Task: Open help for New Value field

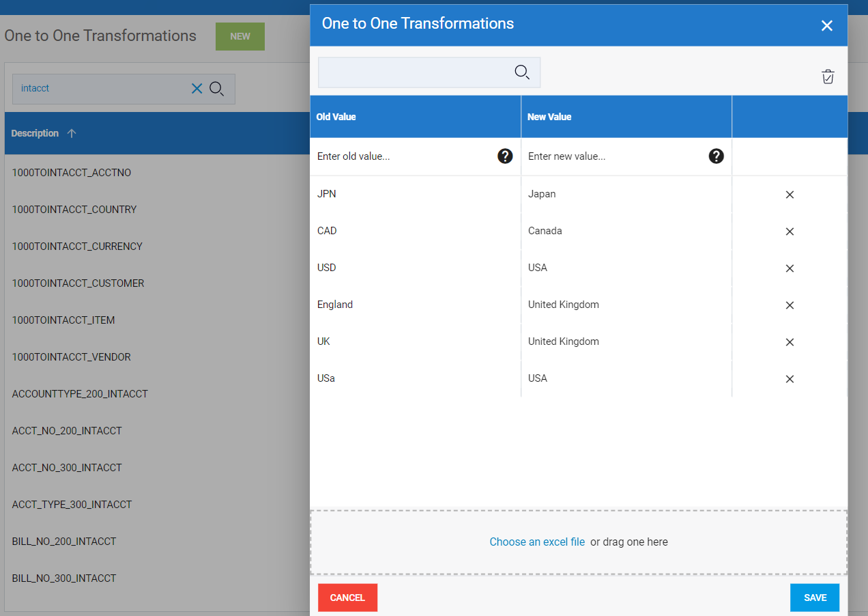Action: coord(716,156)
